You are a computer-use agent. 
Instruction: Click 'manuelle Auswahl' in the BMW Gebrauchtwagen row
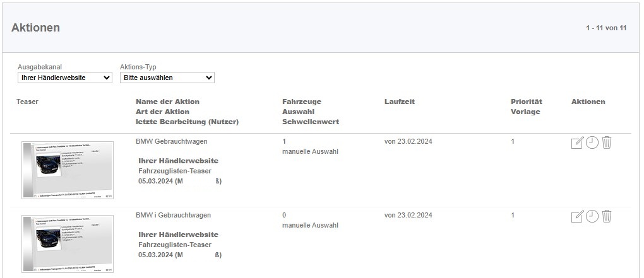[x=310, y=152]
